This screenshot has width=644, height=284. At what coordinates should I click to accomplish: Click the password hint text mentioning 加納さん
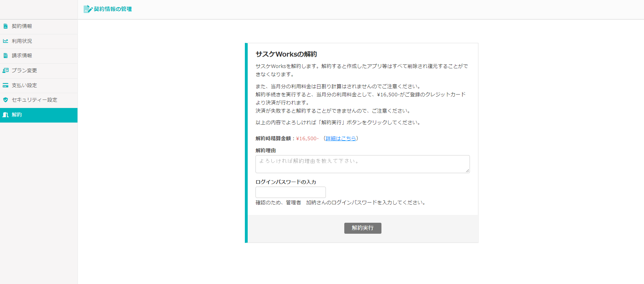pos(341,203)
